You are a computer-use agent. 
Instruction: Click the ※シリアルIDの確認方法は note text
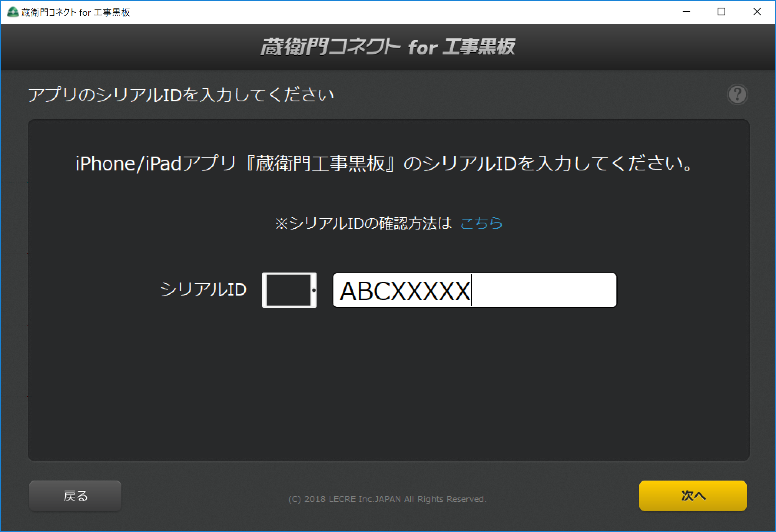click(363, 223)
